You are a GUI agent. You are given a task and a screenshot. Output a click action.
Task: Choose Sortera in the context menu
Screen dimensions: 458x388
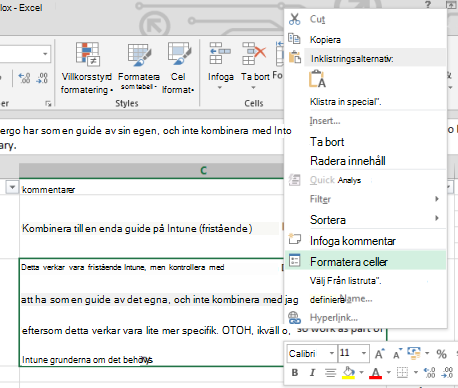(366, 220)
